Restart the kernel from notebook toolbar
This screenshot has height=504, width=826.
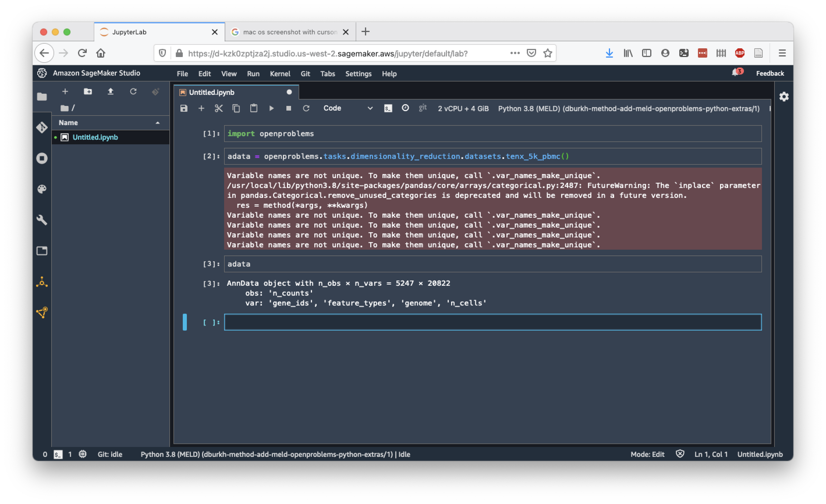pyautogui.click(x=306, y=108)
